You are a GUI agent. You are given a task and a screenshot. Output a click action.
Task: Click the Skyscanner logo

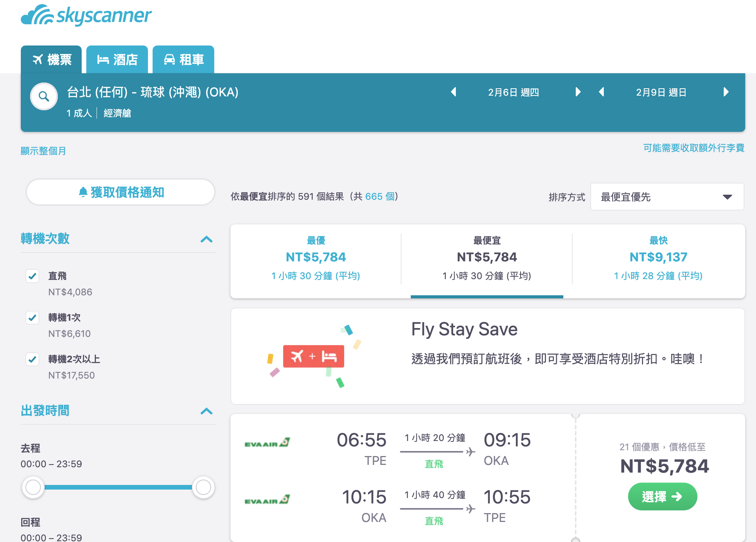86,15
